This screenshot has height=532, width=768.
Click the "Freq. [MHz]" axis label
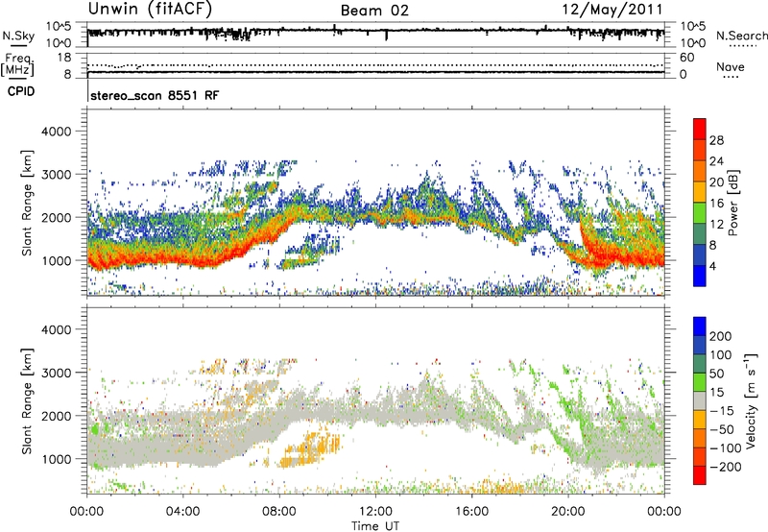(17, 65)
